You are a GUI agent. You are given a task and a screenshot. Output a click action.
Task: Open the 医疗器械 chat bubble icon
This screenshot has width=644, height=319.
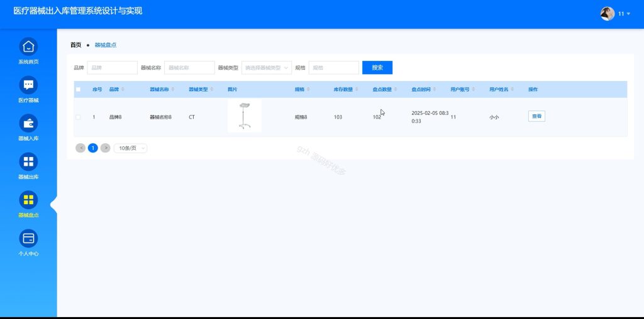[28, 85]
